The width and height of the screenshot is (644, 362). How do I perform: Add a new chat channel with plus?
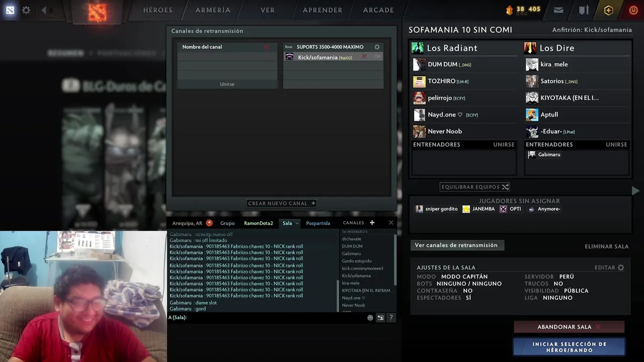pos(372,223)
